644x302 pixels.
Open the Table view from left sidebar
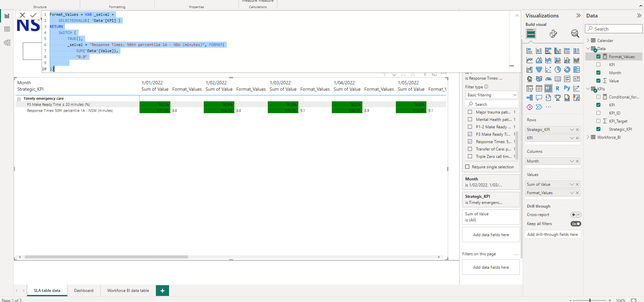(x=7, y=29)
